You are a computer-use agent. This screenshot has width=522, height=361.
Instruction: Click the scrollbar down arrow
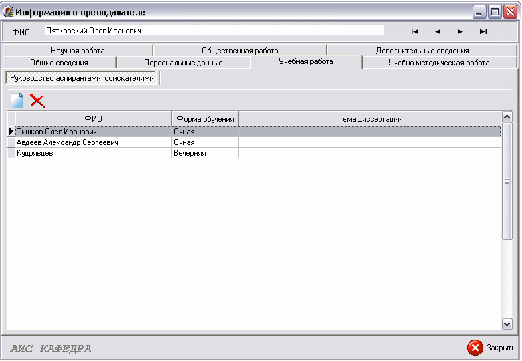click(507, 324)
